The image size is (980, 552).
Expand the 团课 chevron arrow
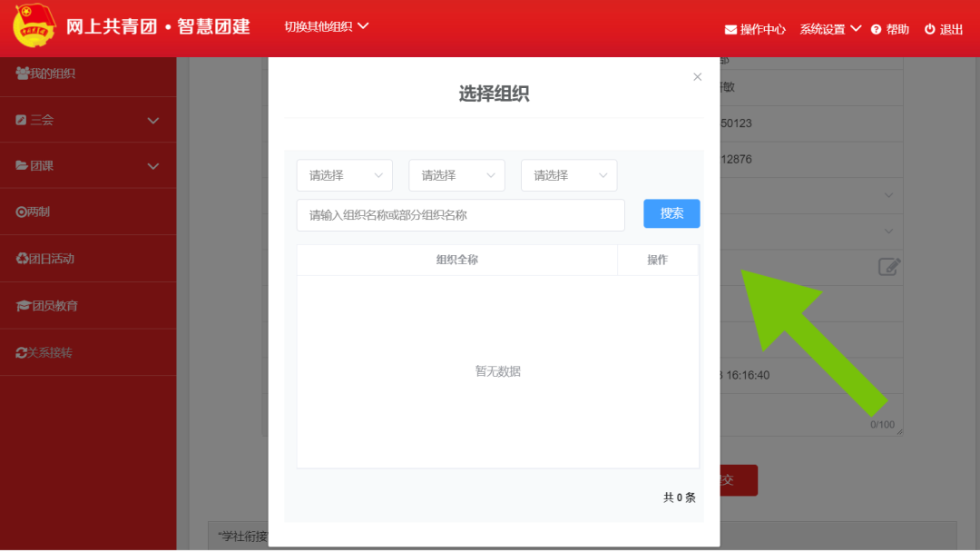tap(153, 166)
